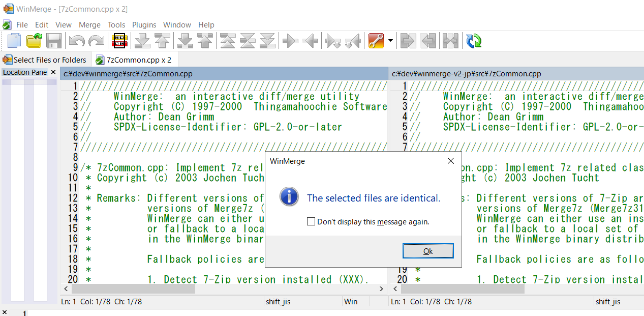Check the Don't display this message again box
644x316 pixels.
(311, 221)
